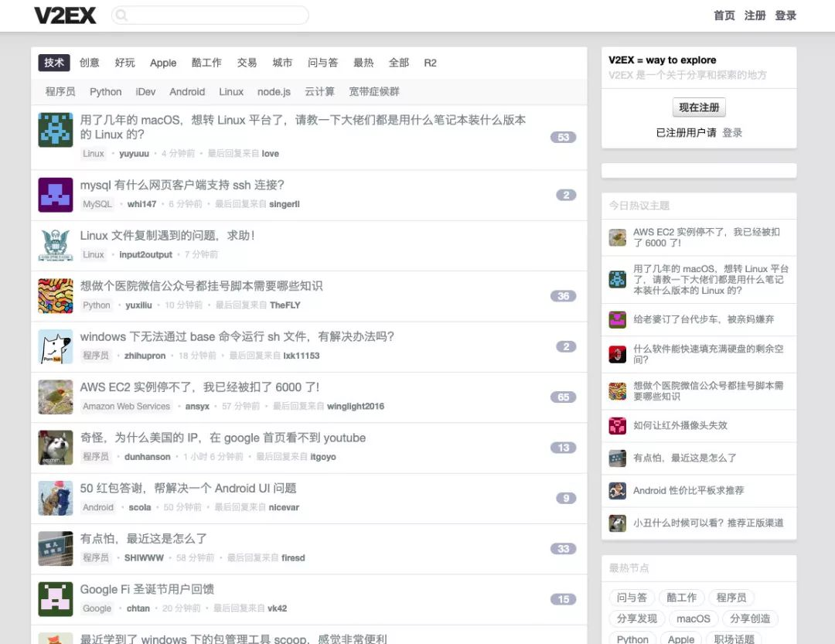Open the 程序员 sub-node link
This screenshot has height=644, width=835.
click(x=60, y=92)
